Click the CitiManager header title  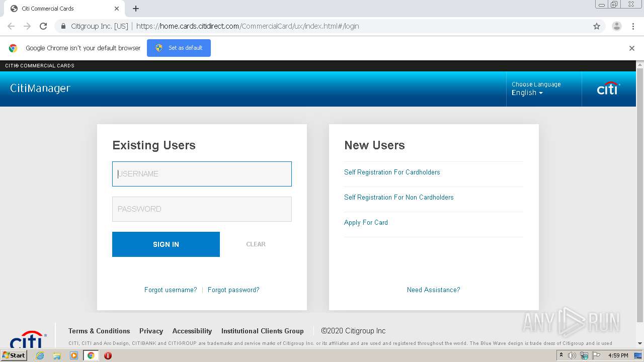(x=40, y=88)
